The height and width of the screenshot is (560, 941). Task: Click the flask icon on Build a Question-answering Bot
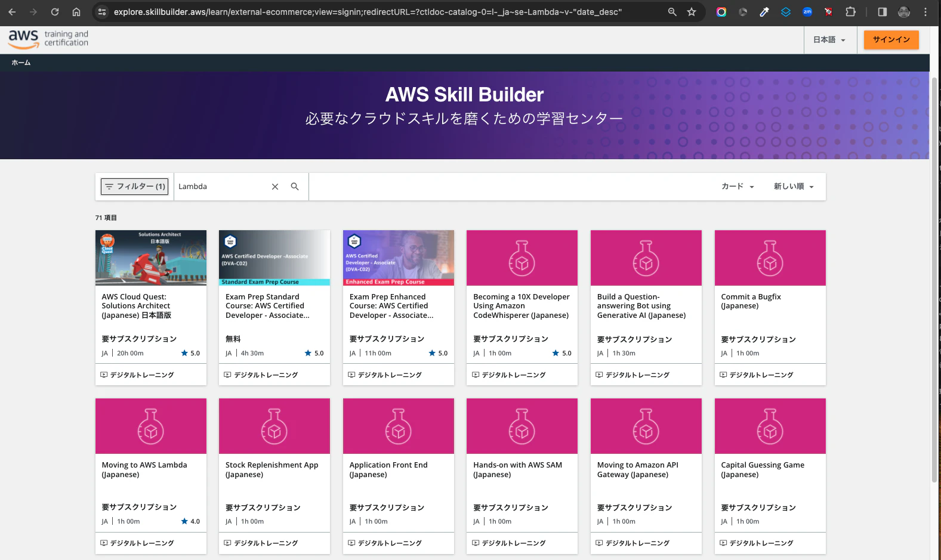click(x=646, y=258)
